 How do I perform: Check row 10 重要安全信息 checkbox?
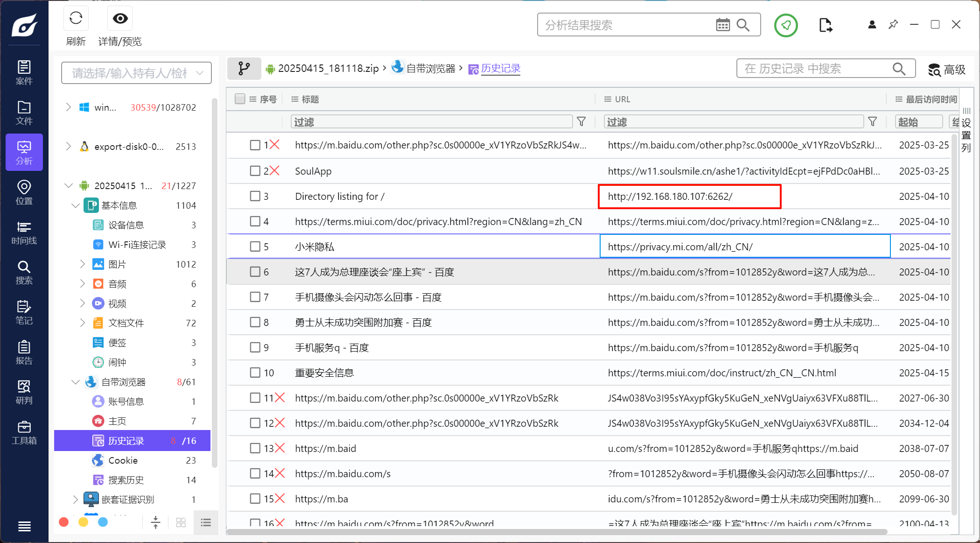coord(255,373)
